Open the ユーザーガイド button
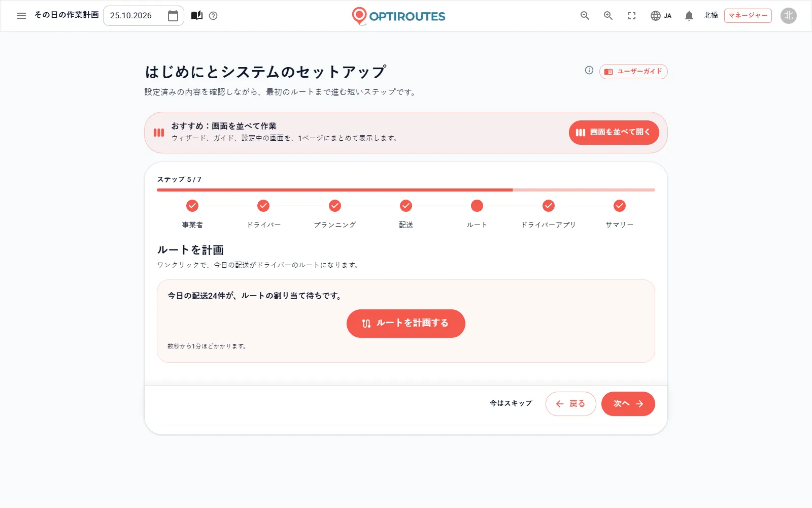The height and width of the screenshot is (508, 812). (633, 72)
